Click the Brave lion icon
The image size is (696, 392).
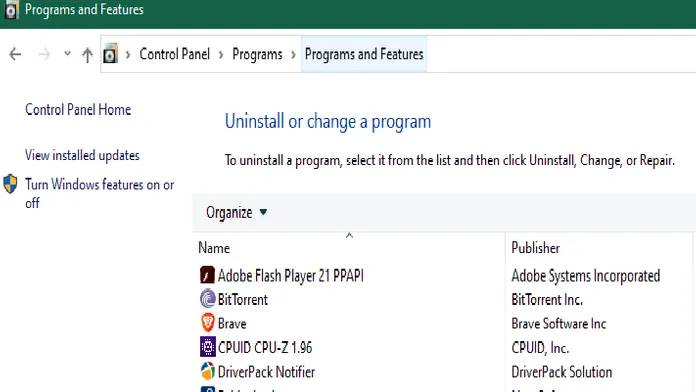pos(207,323)
